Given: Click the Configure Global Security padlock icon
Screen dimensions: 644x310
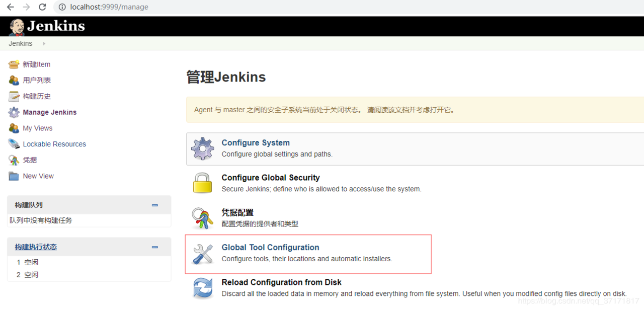Looking at the screenshot, I should pos(203,183).
